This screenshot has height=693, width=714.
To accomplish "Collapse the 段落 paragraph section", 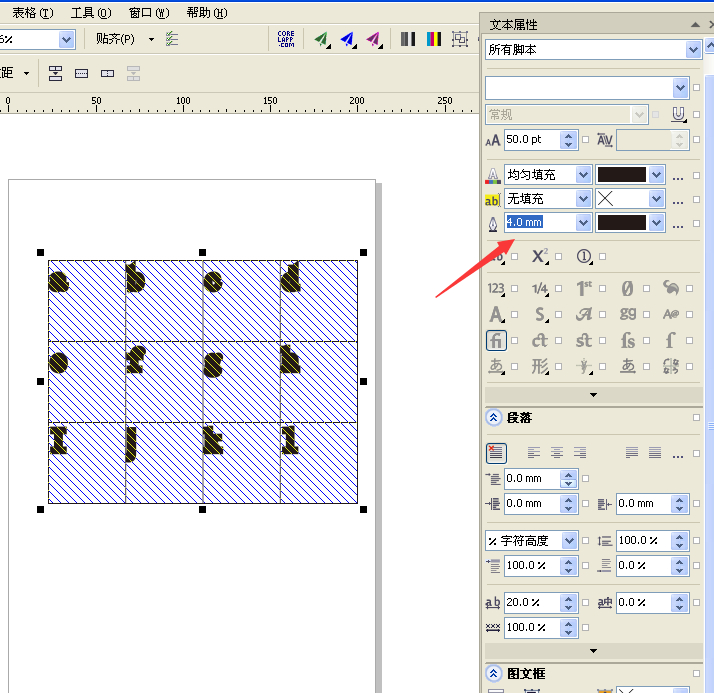I will [494, 417].
